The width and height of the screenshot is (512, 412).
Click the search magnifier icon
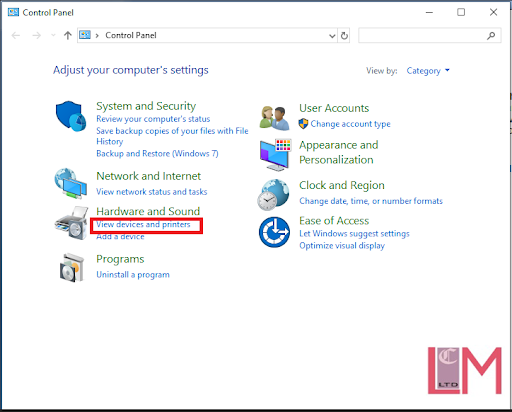(491, 35)
